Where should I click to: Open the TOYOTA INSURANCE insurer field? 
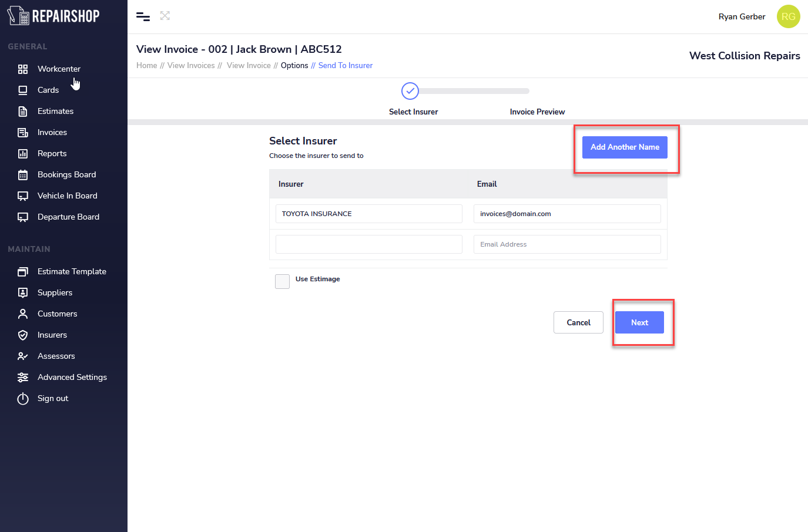pyautogui.click(x=368, y=214)
